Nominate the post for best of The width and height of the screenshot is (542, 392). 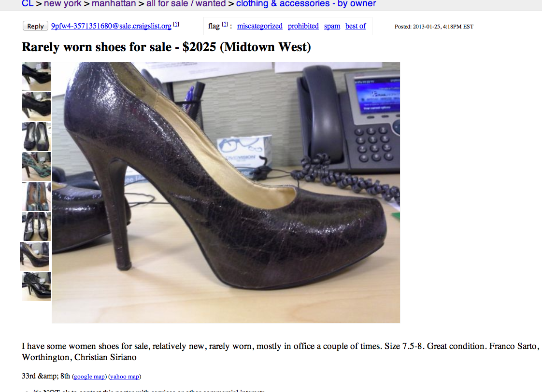(x=356, y=26)
